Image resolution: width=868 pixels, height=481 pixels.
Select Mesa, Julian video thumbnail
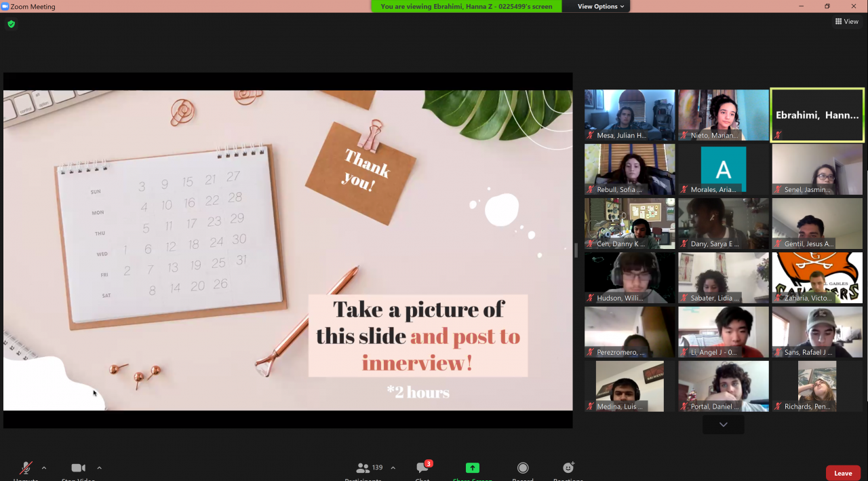[630, 115]
